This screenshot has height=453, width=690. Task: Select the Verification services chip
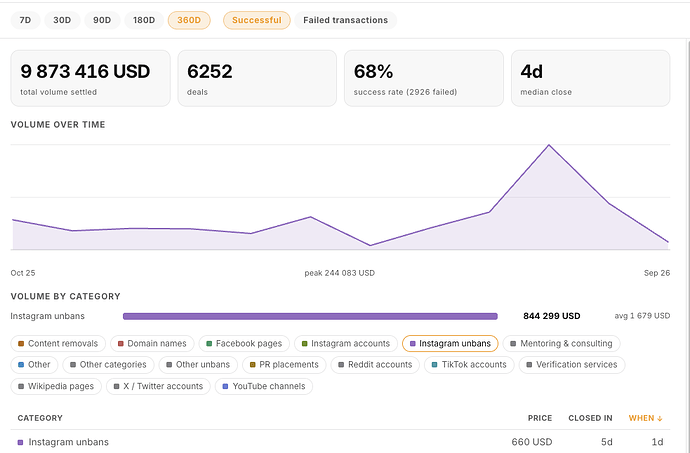click(572, 365)
